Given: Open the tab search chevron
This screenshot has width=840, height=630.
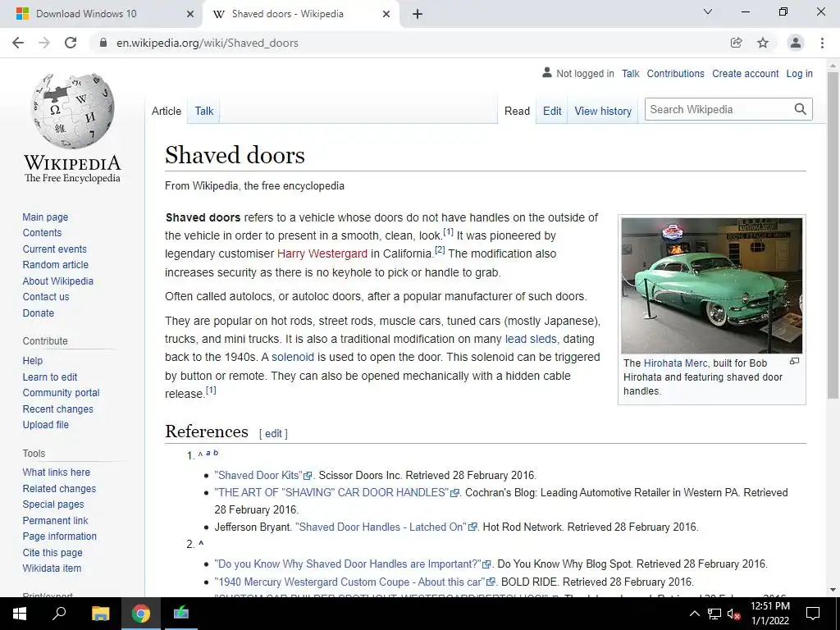Looking at the screenshot, I should click(708, 11).
